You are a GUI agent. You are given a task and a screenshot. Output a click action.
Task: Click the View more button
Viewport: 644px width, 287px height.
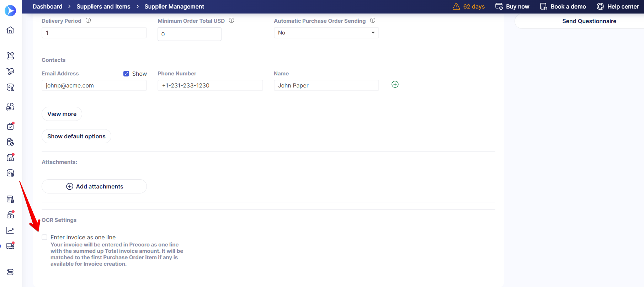tap(62, 114)
